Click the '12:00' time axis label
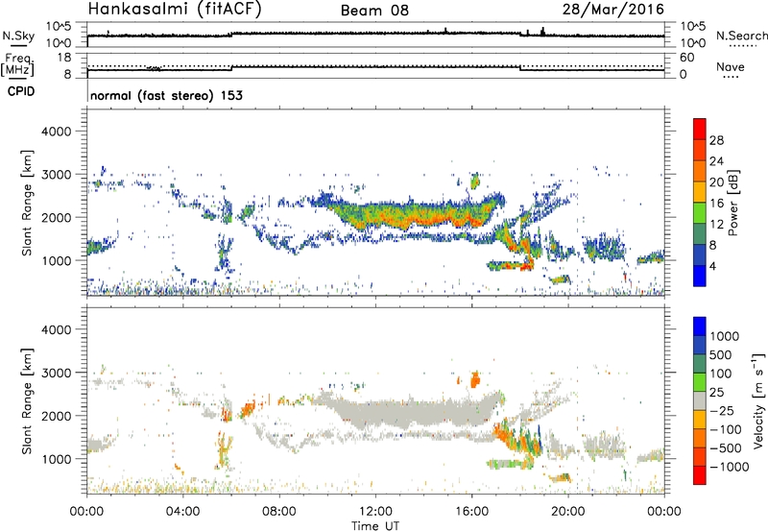 [x=375, y=512]
